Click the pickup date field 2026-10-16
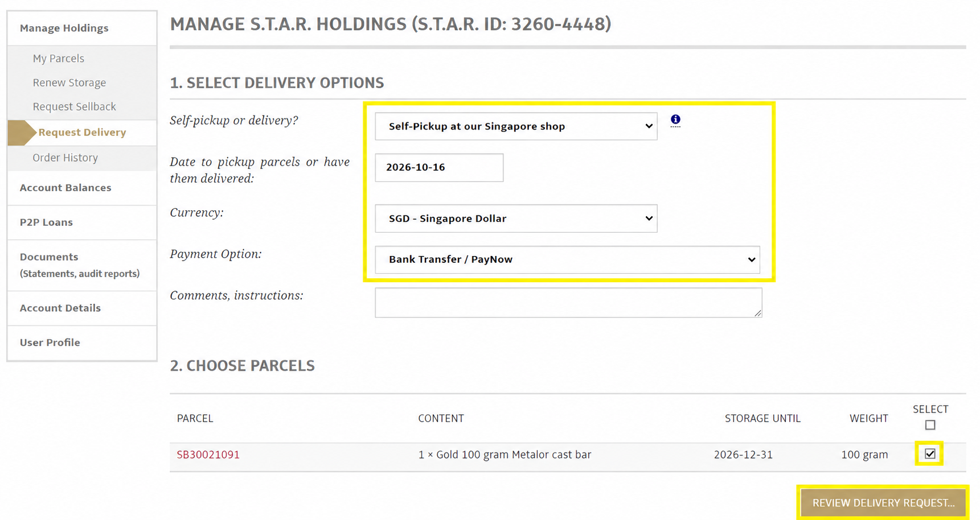Viewport: 980px width, 520px height. (439, 167)
